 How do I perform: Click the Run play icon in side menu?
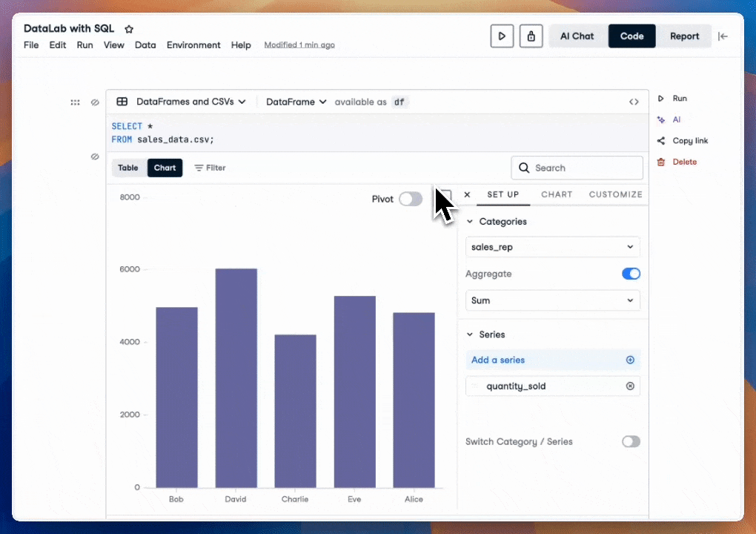coord(661,99)
